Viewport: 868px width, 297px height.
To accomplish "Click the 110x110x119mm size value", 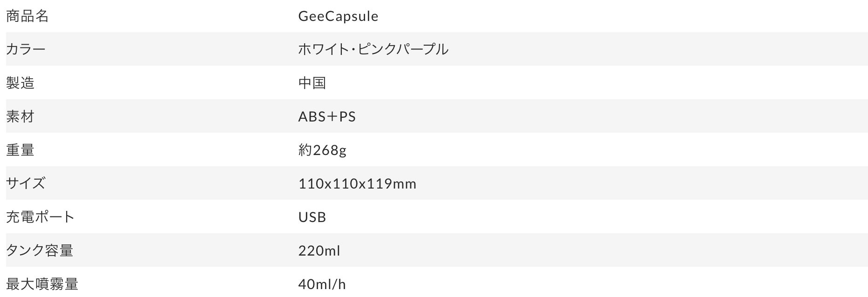I will pyautogui.click(x=357, y=183).
